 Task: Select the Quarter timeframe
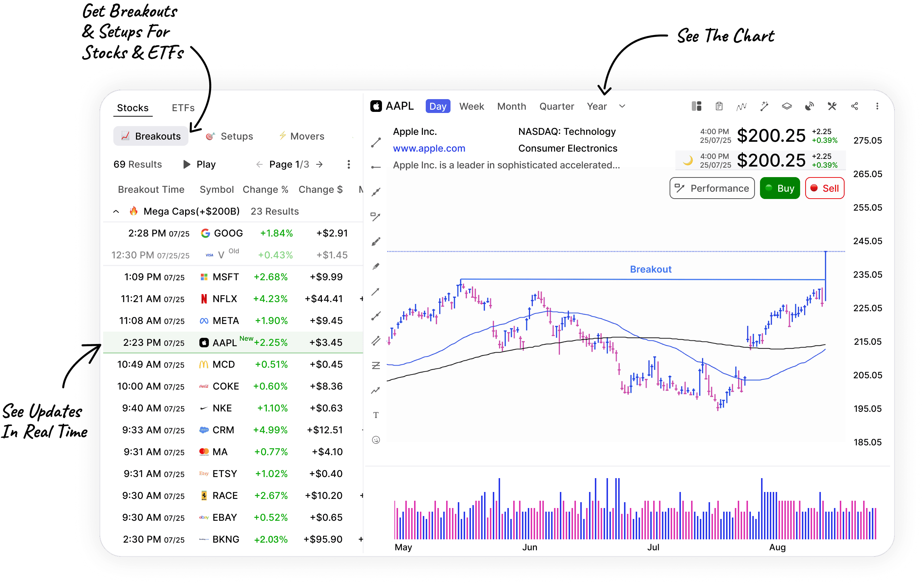[x=556, y=106]
